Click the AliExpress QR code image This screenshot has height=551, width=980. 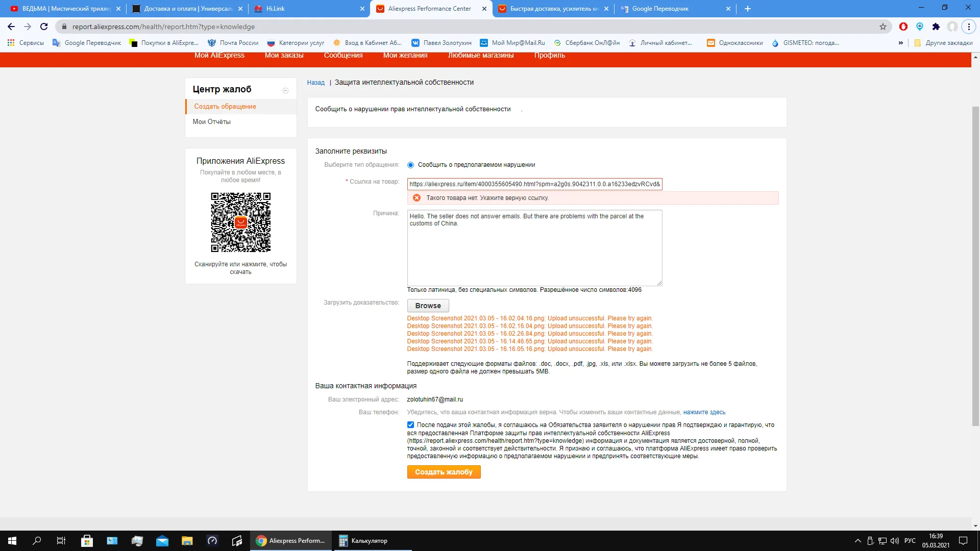[x=240, y=222]
